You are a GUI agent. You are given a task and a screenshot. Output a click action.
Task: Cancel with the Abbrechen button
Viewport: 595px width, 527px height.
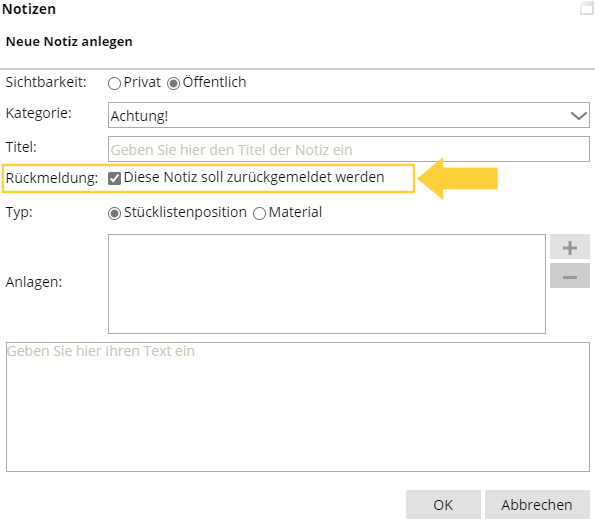pyautogui.click(x=537, y=505)
